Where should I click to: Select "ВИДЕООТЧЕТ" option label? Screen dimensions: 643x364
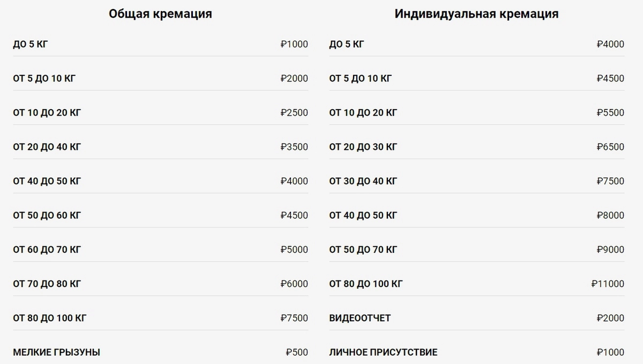pos(360,318)
